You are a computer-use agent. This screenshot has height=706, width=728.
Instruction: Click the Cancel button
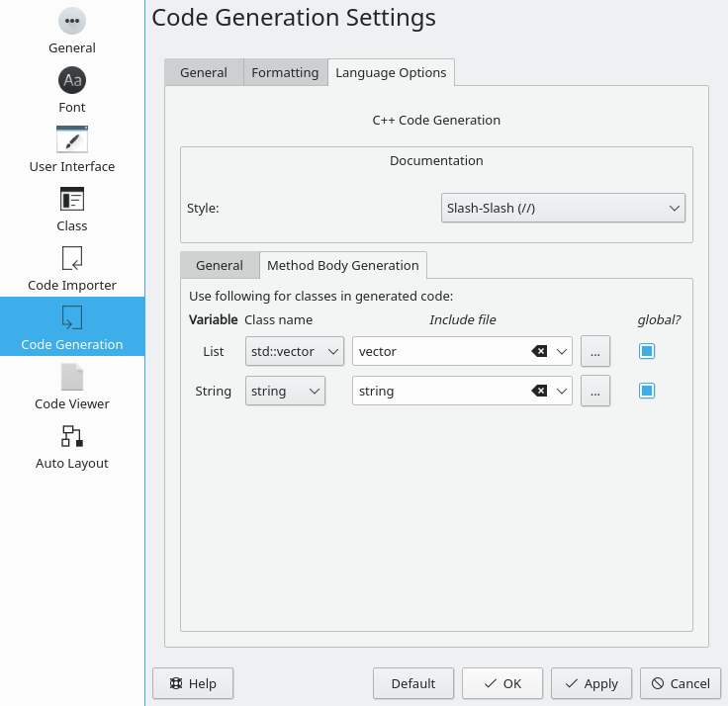tap(681, 683)
